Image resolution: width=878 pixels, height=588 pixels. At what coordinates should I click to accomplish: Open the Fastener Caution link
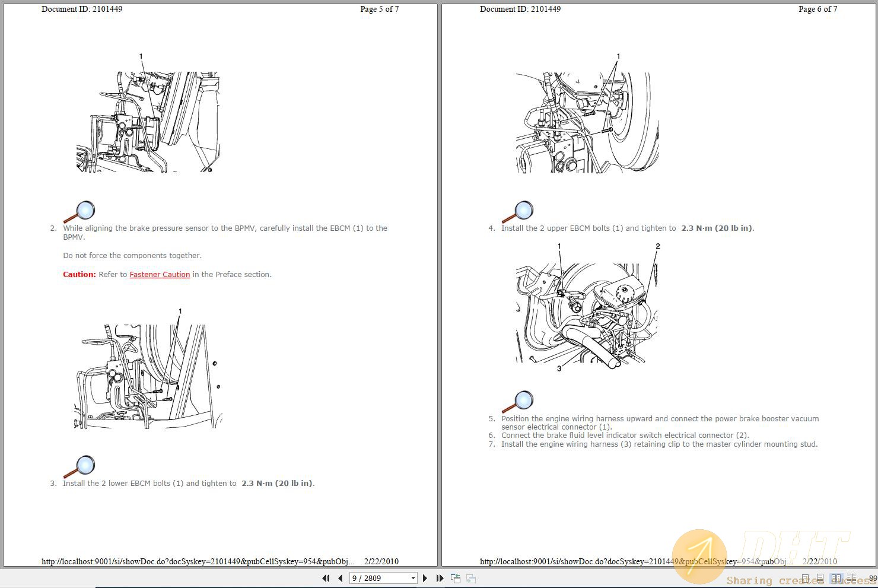coord(160,274)
